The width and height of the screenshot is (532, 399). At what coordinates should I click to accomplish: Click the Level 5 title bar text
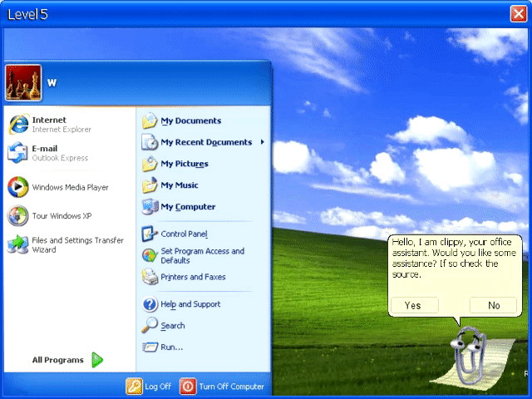[27, 15]
